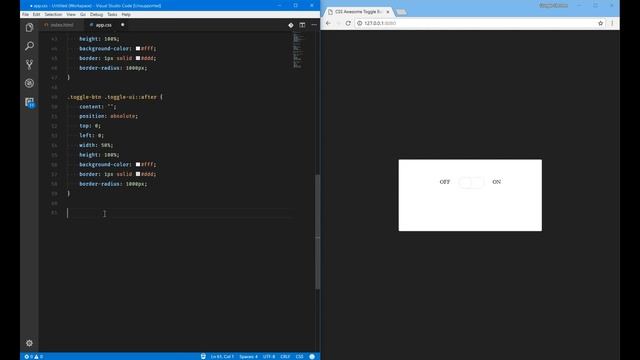Screen dimensions: 640x360
Task: Open a new Chrome tab
Action: point(401,12)
